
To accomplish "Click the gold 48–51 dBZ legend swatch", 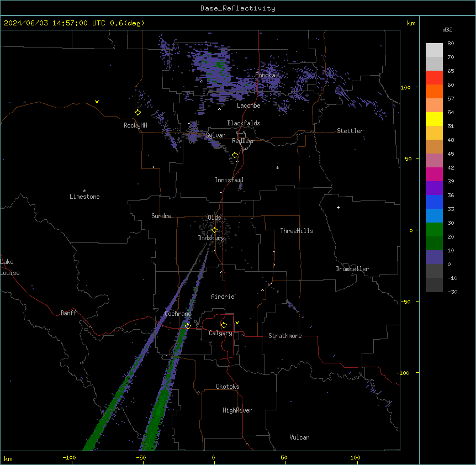I will tap(434, 133).
